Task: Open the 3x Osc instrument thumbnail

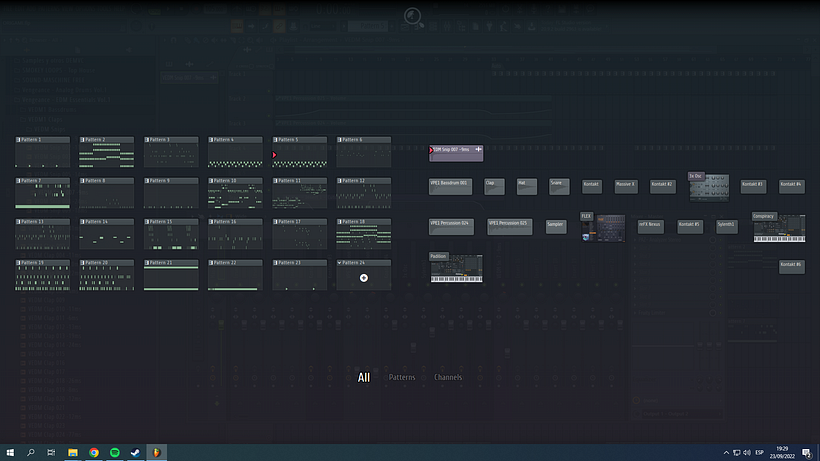Action: 708,187
